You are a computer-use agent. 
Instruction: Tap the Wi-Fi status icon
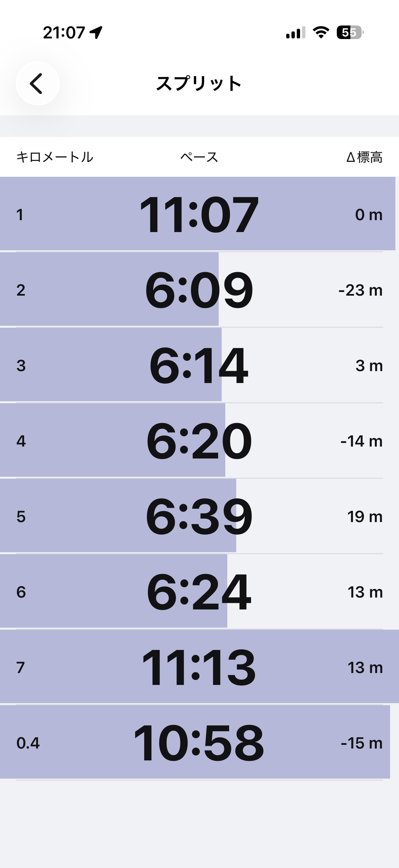pos(321,32)
